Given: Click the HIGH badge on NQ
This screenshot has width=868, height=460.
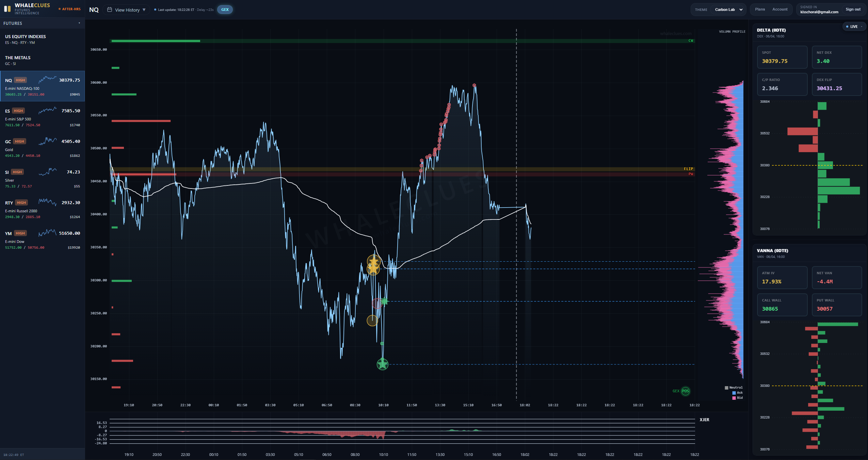Looking at the screenshot, I should tap(20, 80).
